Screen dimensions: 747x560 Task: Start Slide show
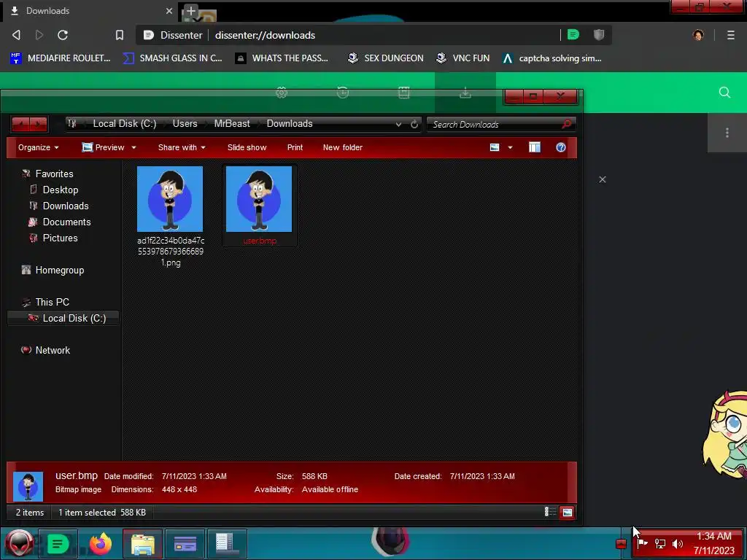[x=247, y=147]
